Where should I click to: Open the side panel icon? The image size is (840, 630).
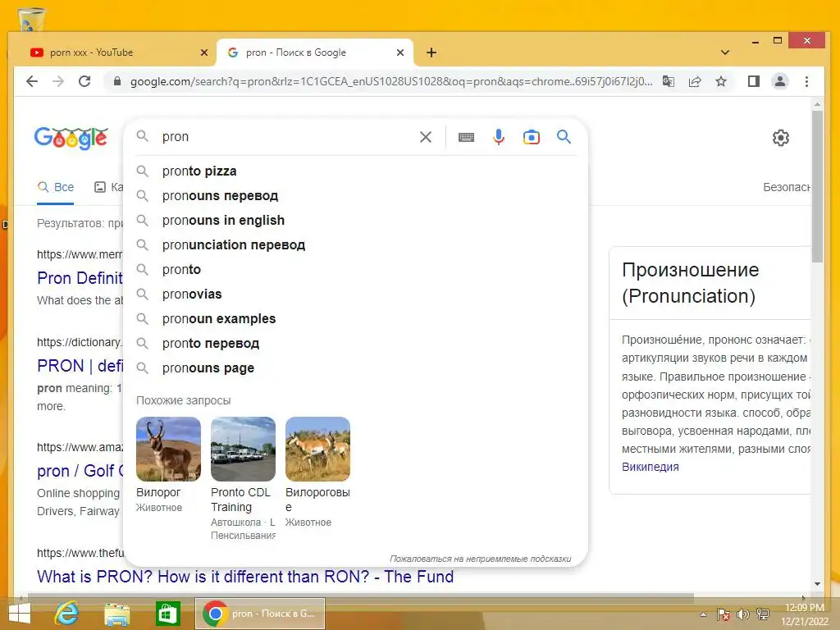click(x=753, y=81)
